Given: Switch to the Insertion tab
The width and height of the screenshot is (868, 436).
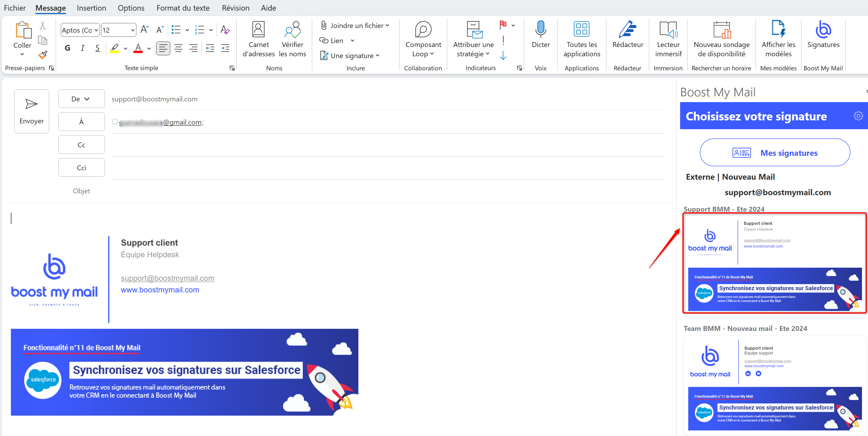Looking at the screenshot, I should [91, 8].
